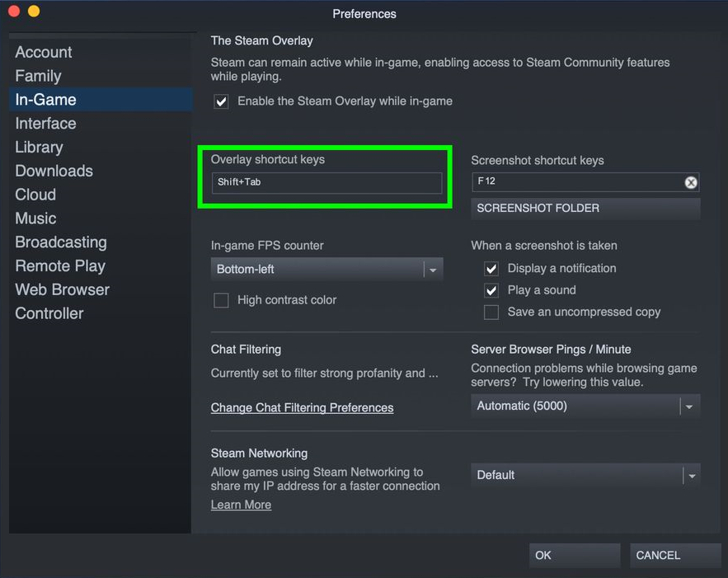Open the Account settings section
This screenshot has height=578, width=728.
[x=44, y=52]
